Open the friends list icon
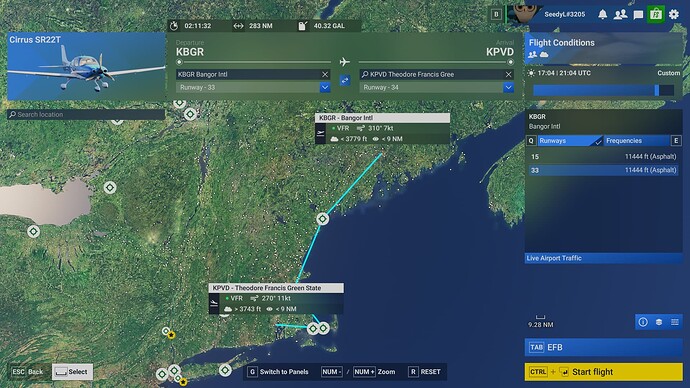 [620, 15]
